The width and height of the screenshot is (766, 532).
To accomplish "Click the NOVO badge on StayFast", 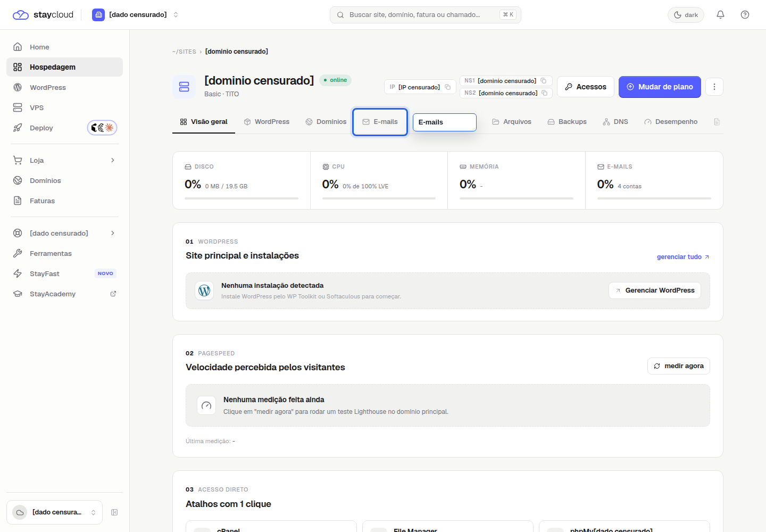I will tap(105, 273).
